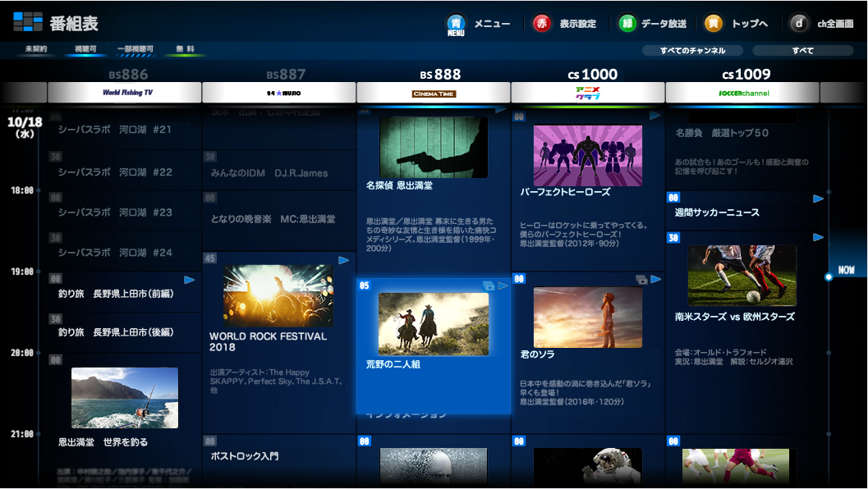Select 週間サッカーニュース program title

tap(717, 213)
